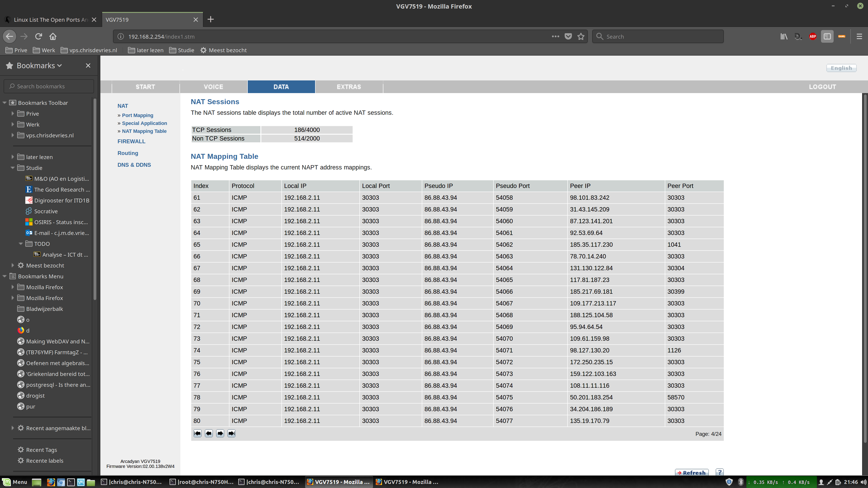868x488 pixels.
Task: Go back to the previous page
Action: coord(9,36)
